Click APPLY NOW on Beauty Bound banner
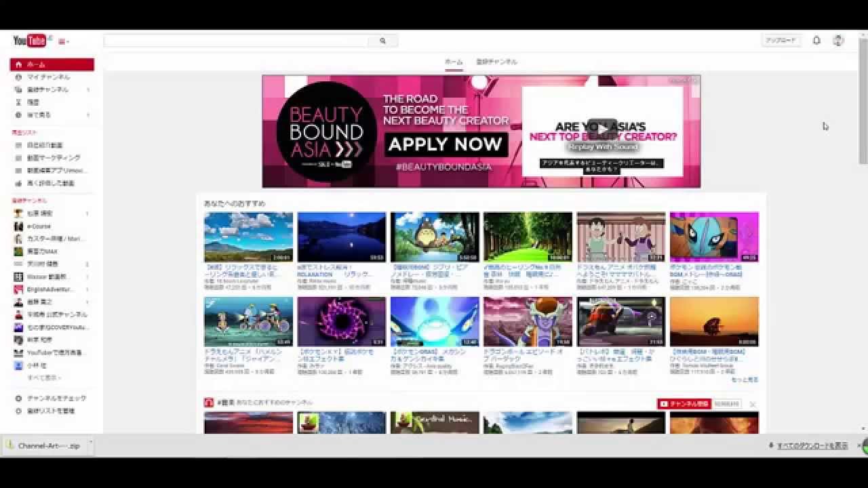 [446, 144]
